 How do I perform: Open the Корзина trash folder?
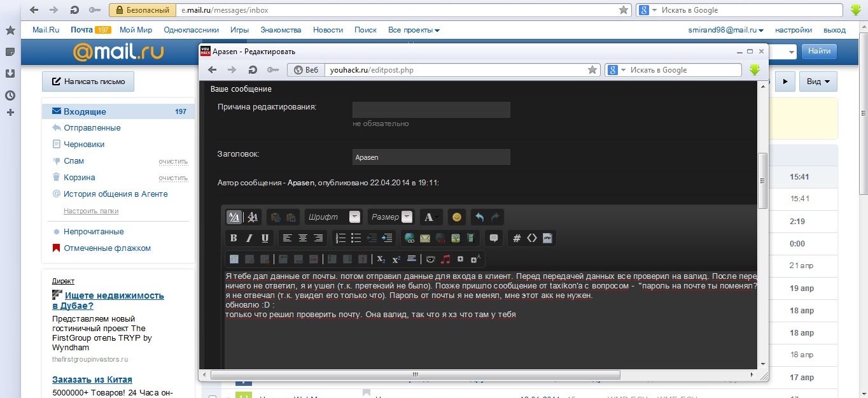pos(80,178)
